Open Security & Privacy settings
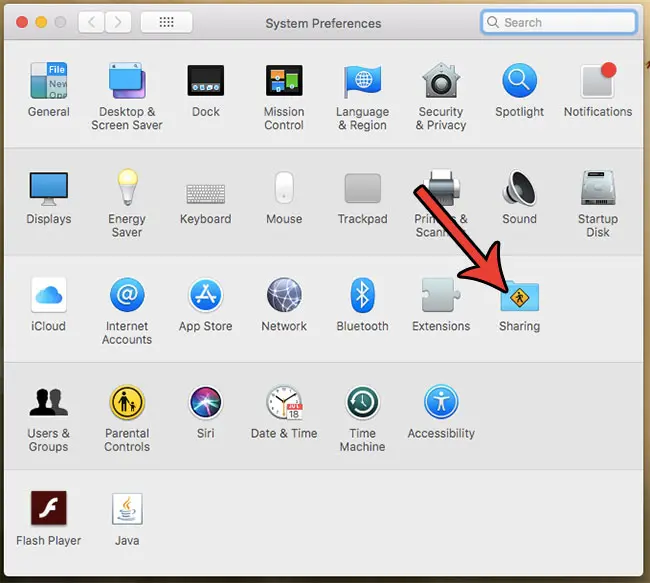The image size is (650, 583). (x=440, y=82)
